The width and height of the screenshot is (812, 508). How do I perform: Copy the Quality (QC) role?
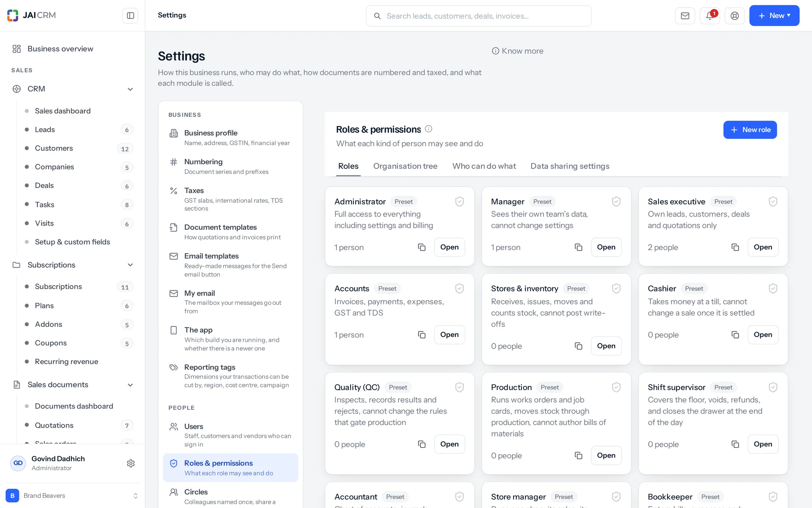[x=422, y=444]
